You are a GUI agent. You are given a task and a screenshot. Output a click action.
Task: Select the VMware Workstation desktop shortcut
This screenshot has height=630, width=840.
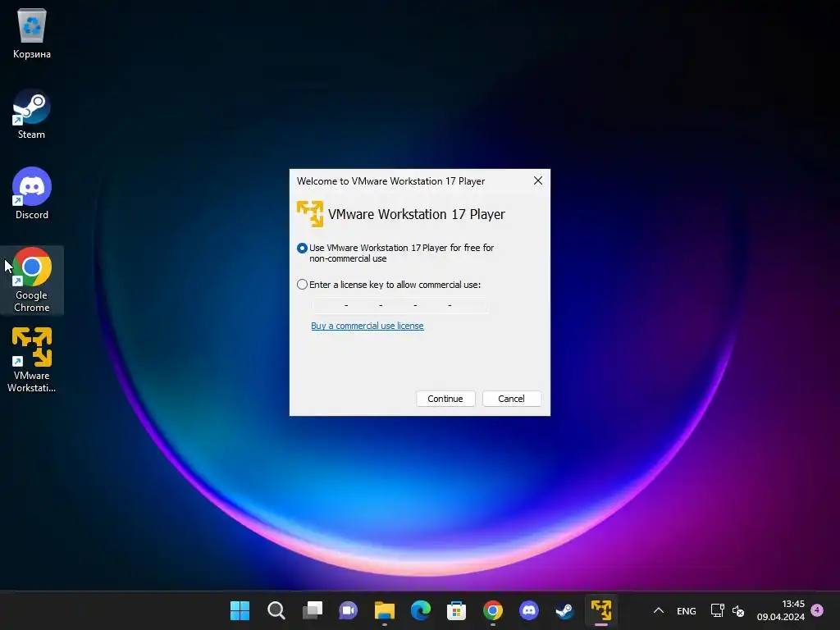[32, 360]
